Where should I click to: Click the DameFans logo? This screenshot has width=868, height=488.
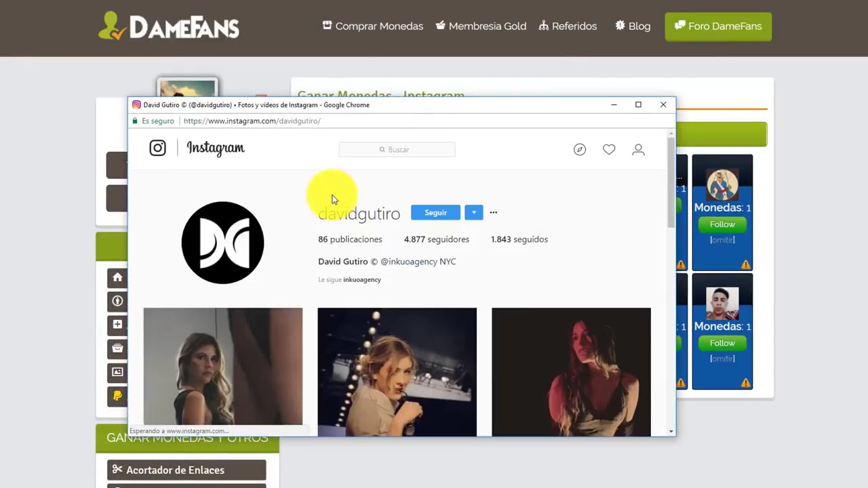[169, 26]
